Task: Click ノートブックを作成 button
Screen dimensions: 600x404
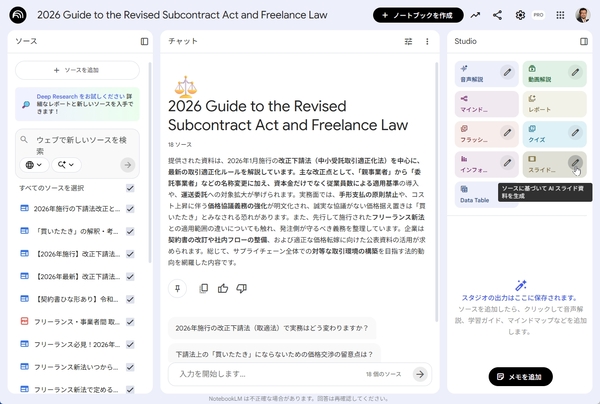Action: click(x=418, y=15)
